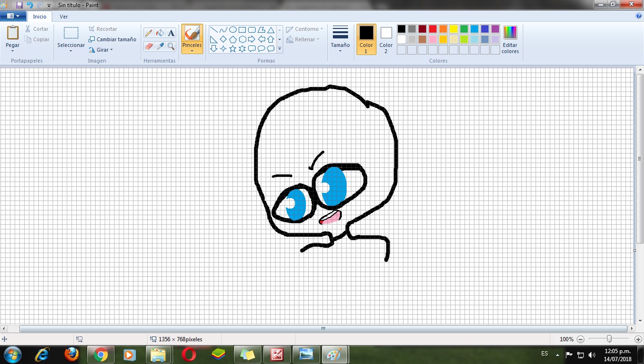
Task: Choose the Rounded rectangular callout shape
Action: 252,48
